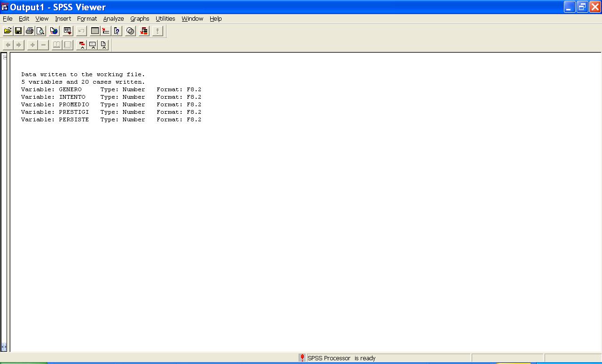The width and height of the screenshot is (602, 364).
Task: Click 'SPSS Processor is ready' status text
Action: click(341, 358)
